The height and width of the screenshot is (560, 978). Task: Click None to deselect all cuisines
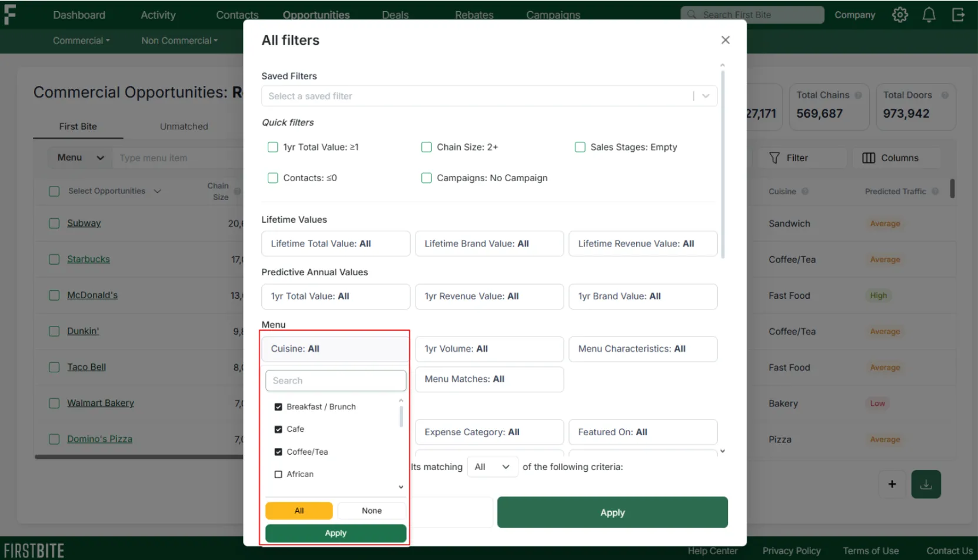(371, 511)
